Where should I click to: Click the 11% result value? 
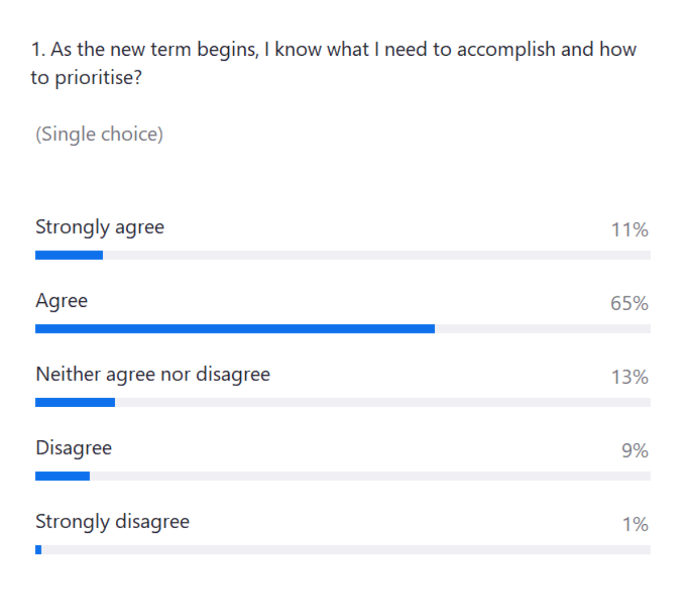629,230
